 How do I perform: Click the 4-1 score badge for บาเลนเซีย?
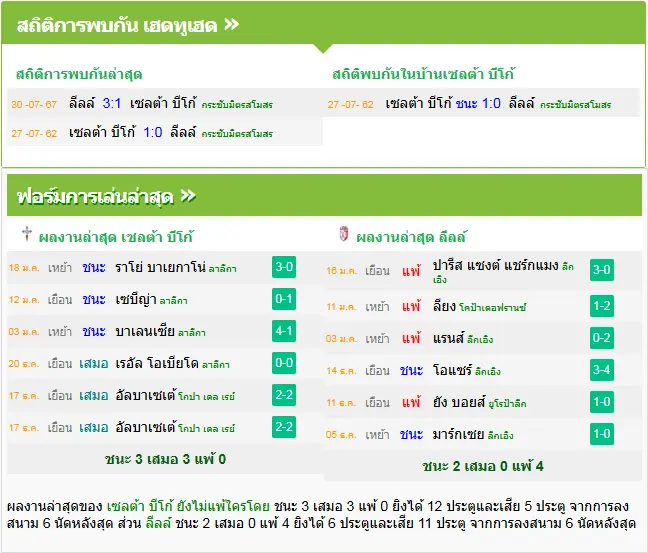284,331
